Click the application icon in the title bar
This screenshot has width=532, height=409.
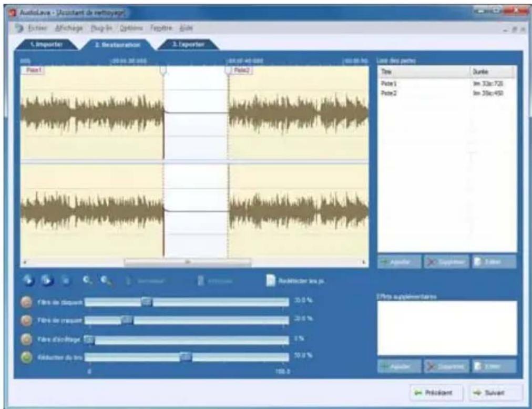(13, 13)
